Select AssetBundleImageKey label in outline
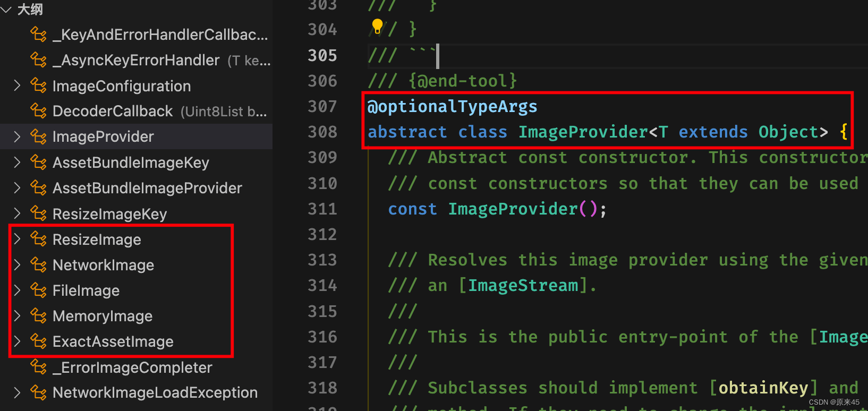 coord(131,162)
